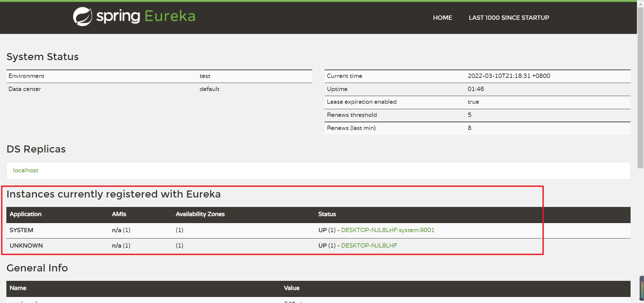Image resolution: width=644 pixels, height=303 pixels.
Task: Click the green Eureka brand text
Action: click(x=170, y=16)
